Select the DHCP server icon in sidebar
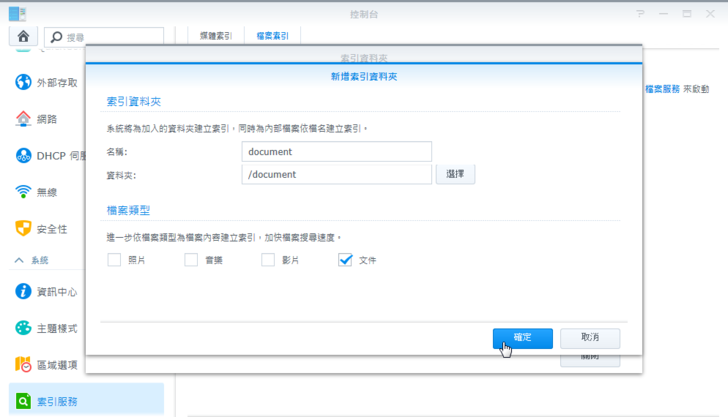 coord(23,155)
